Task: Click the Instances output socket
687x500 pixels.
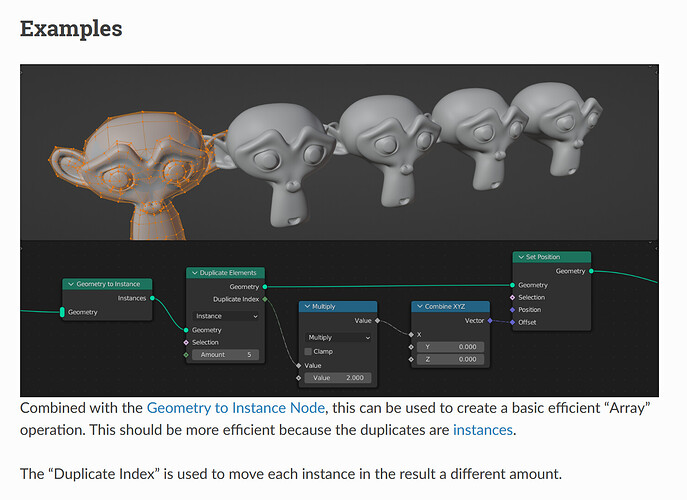Action: click(x=152, y=298)
